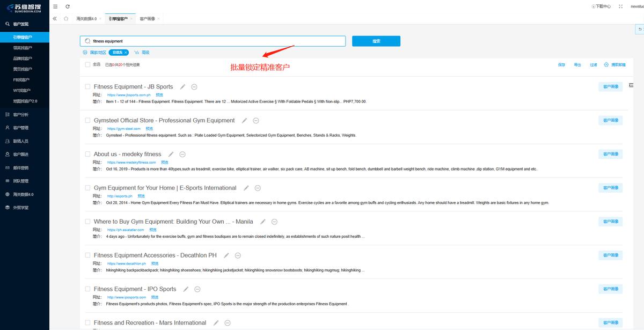644x330 pixels.
Task: Select the Mars International result checkbox
Action: pyautogui.click(x=87, y=322)
